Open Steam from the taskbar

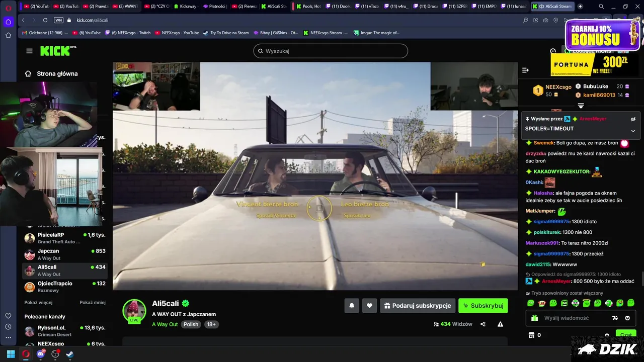coord(70,354)
